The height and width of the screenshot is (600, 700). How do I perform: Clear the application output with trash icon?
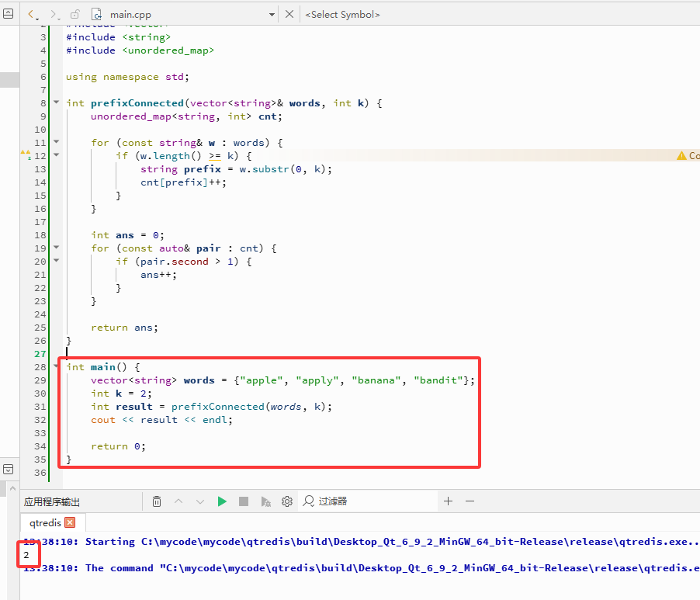tap(157, 501)
